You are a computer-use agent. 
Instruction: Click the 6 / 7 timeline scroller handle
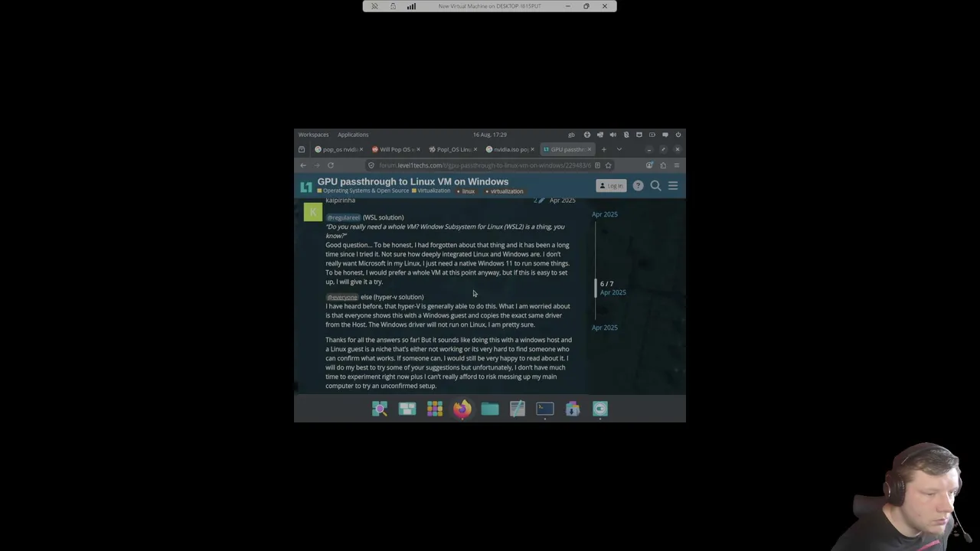coord(596,288)
